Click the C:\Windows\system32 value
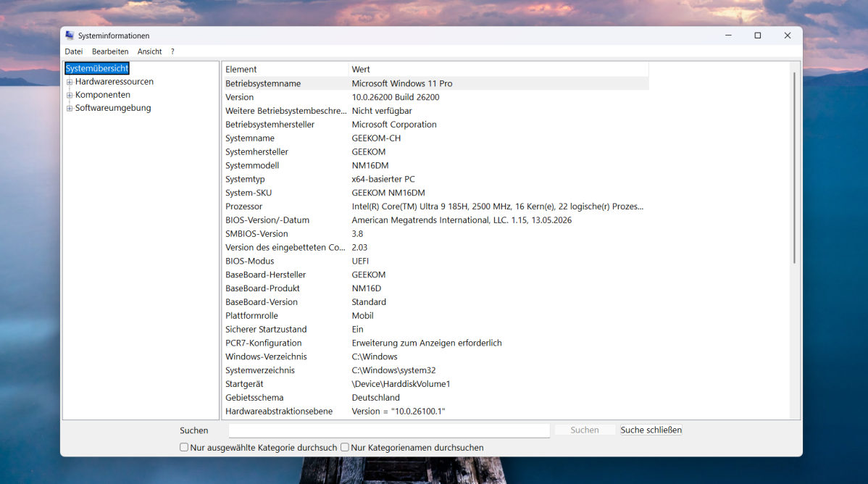The height and width of the screenshot is (484, 868). (x=393, y=370)
